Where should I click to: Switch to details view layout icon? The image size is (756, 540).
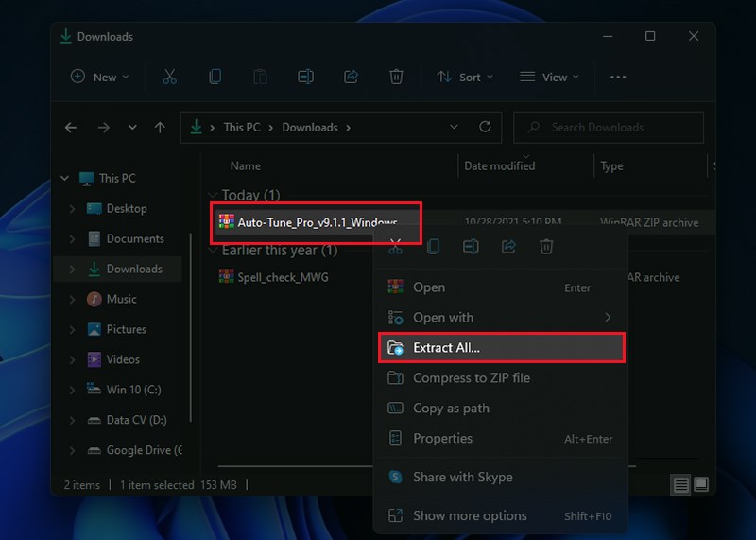[x=681, y=484]
